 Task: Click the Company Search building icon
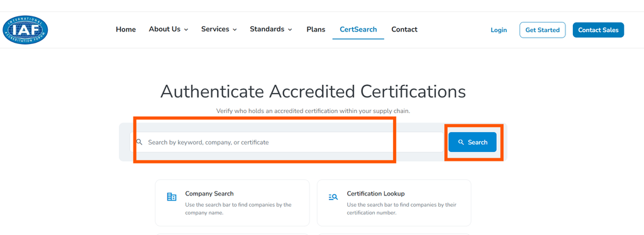tap(172, 197)
